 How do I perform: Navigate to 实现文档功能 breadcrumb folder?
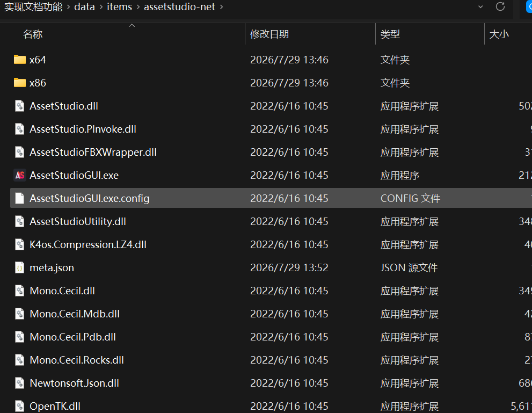pos(33,7)
